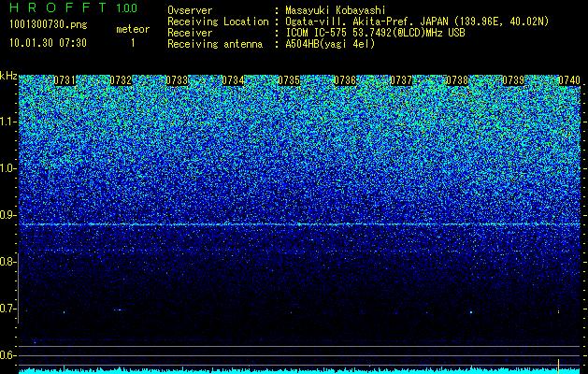Click the meteor count value 1
This screenshot has height=374, width=588.
tap(133, 43)
